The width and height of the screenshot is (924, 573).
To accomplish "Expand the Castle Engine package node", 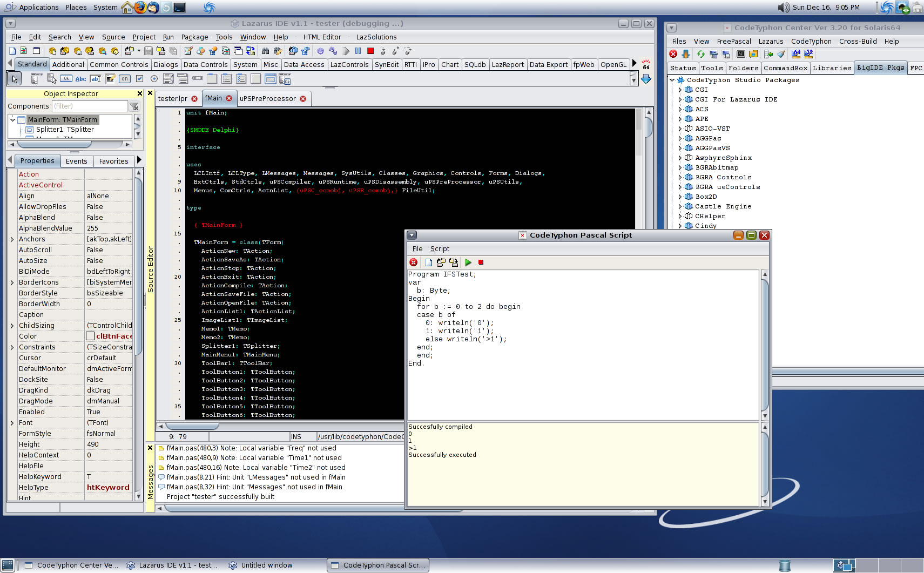I will click(680, 206).
